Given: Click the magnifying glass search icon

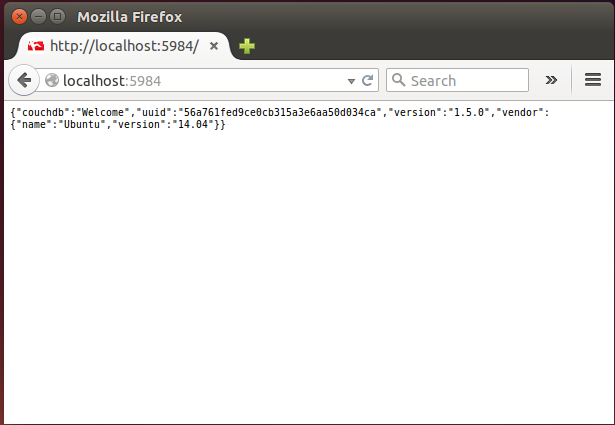Looking at the screenshot, I should coord(398,80).
